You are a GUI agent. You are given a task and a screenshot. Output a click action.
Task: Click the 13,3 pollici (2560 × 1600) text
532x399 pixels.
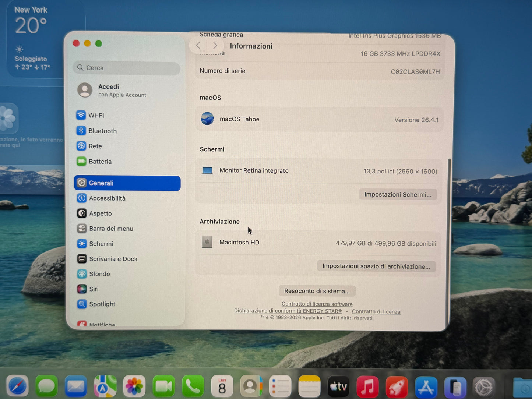click(x=400, y=171)
